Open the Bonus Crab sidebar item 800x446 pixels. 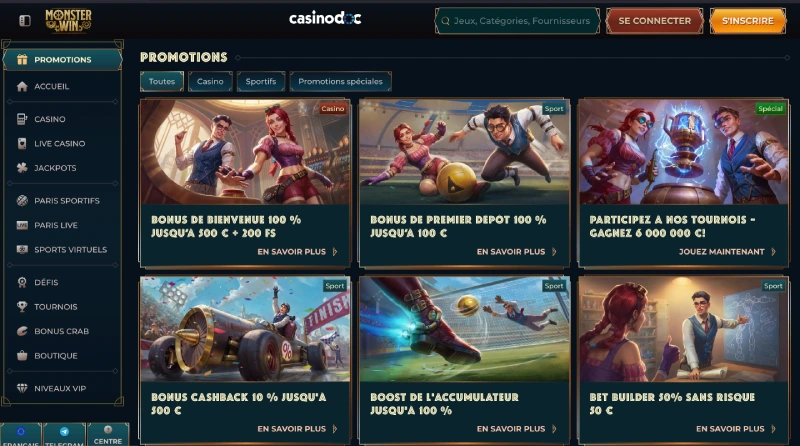click(x=62, y=331)
